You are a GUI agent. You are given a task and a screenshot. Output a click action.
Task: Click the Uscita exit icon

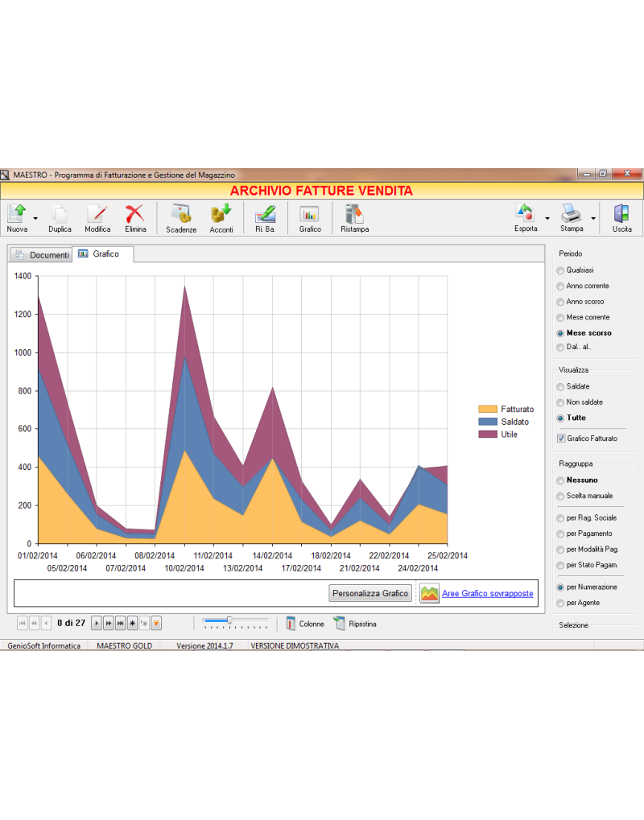coord(621,217)
